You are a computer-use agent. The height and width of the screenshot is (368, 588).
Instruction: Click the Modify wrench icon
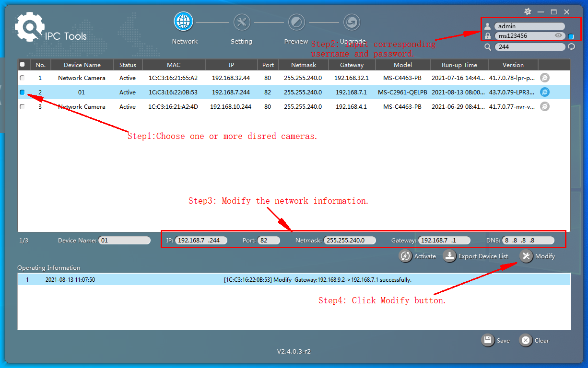tap(526, 256)
